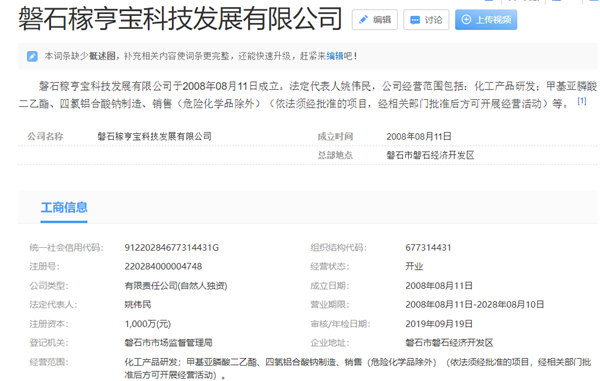This screenshot has height=381, width=600.
Task: Click the registration number 220284000004748
Action: 163,267
